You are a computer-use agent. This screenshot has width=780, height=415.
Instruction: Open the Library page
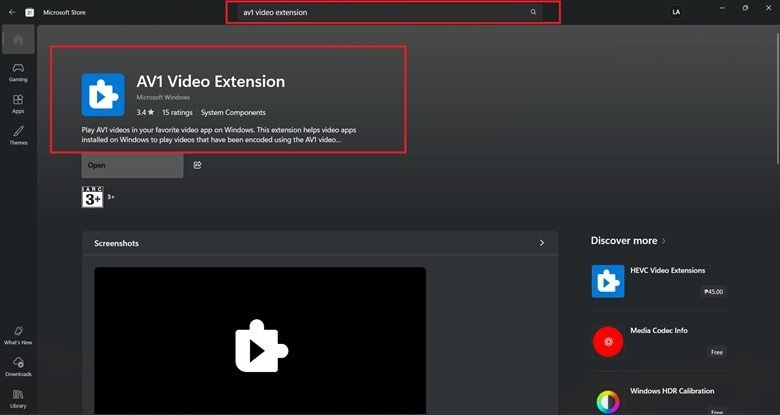18,399
